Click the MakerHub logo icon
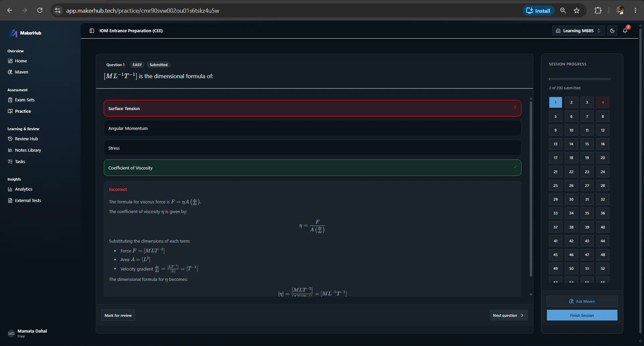Image resolution: width=644 pixels, height=346 pixels. pos(13,33)
